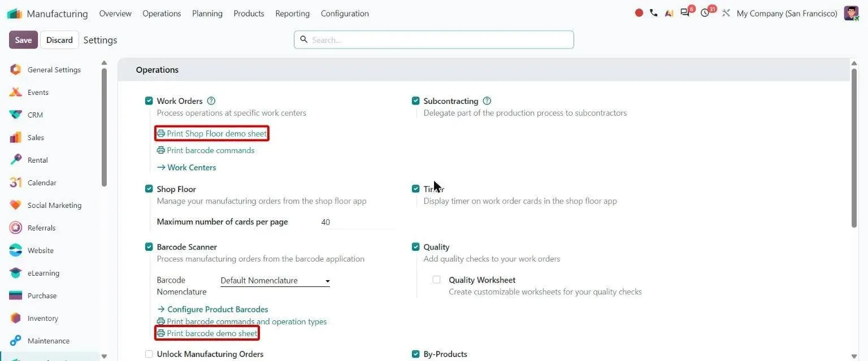Viewport: 868px width, 361px height.
Task: Toggle the Quality checkbox
Action: (x=416, y=247)
